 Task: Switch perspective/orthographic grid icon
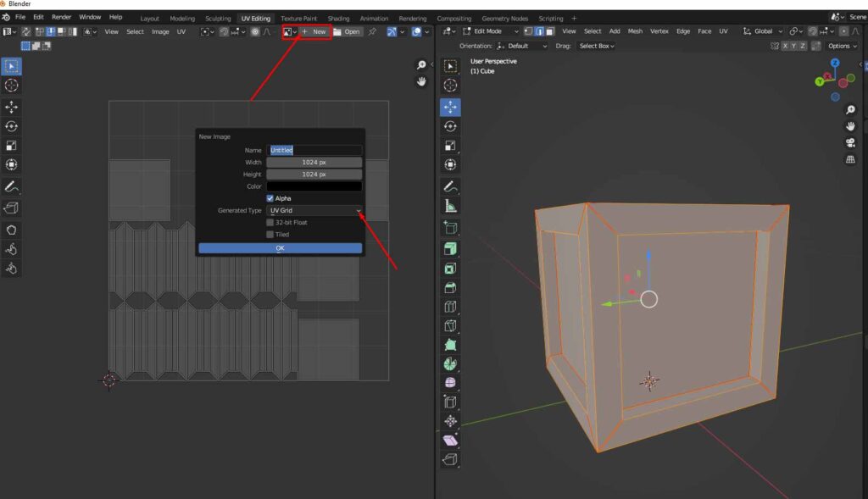click(x=850, y=159)
